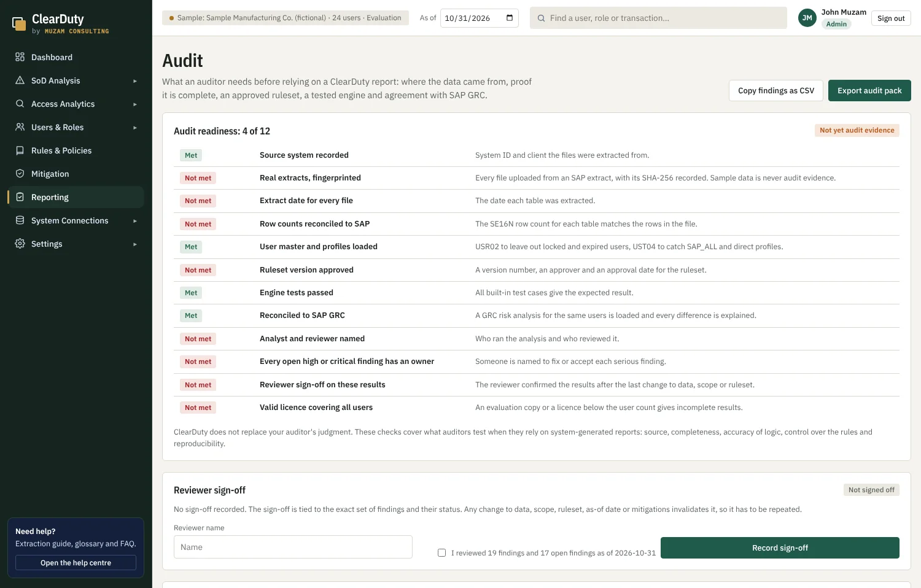
Task: Click the ClearDuty logo icon
Action: tap(19, 23)
